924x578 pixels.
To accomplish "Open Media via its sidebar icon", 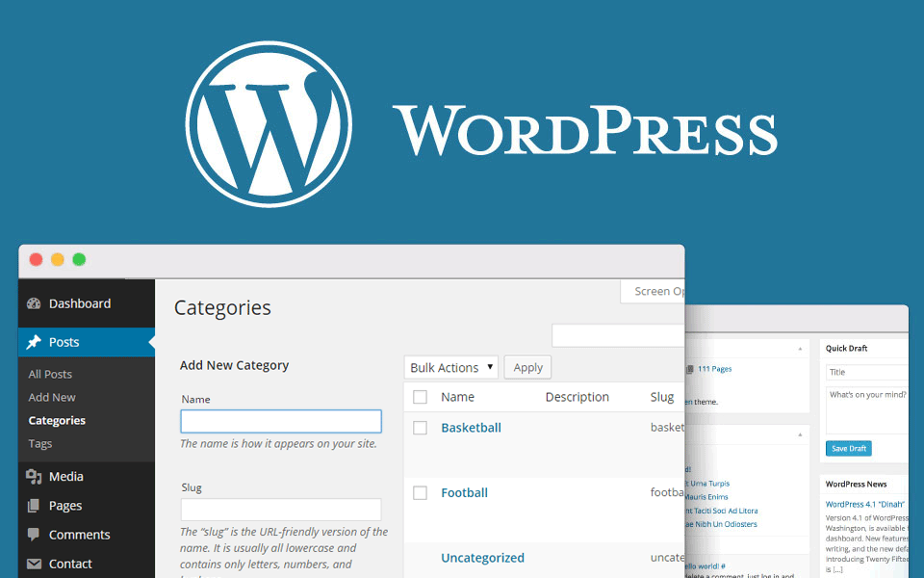I will coord(35,476).
